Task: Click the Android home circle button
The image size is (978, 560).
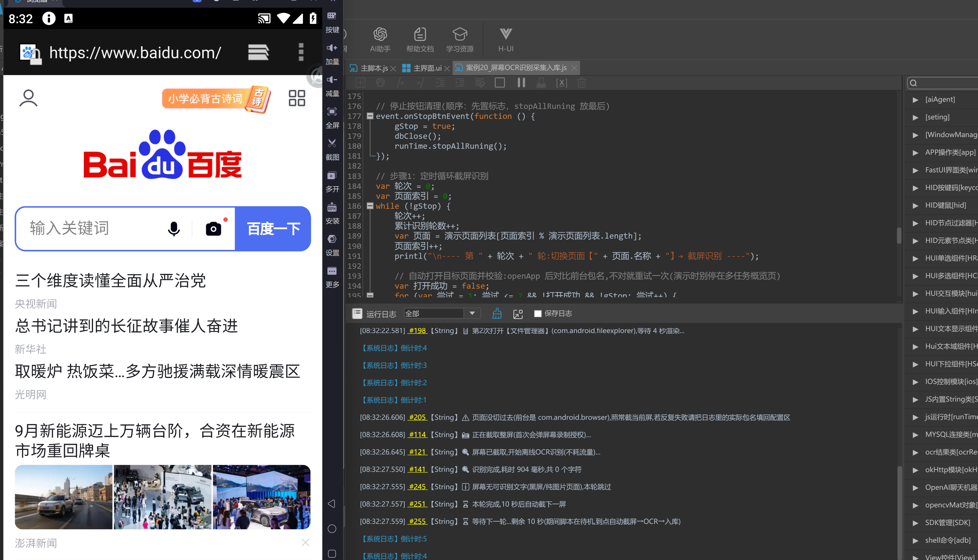Action: pyautogui.click(x=332, y=528)
